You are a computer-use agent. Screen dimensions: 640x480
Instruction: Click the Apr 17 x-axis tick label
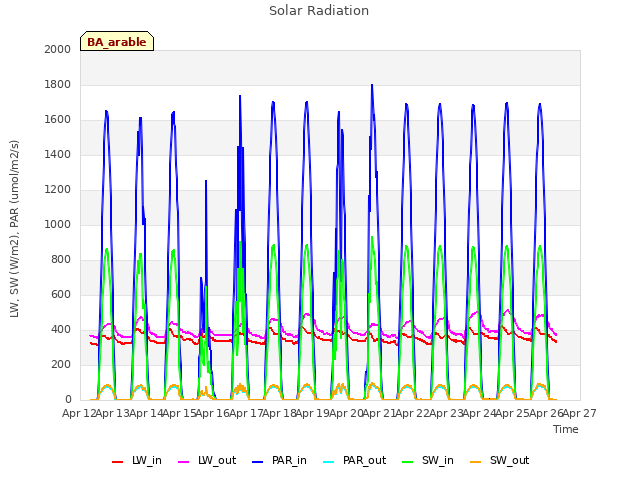(x=246, y=413)
